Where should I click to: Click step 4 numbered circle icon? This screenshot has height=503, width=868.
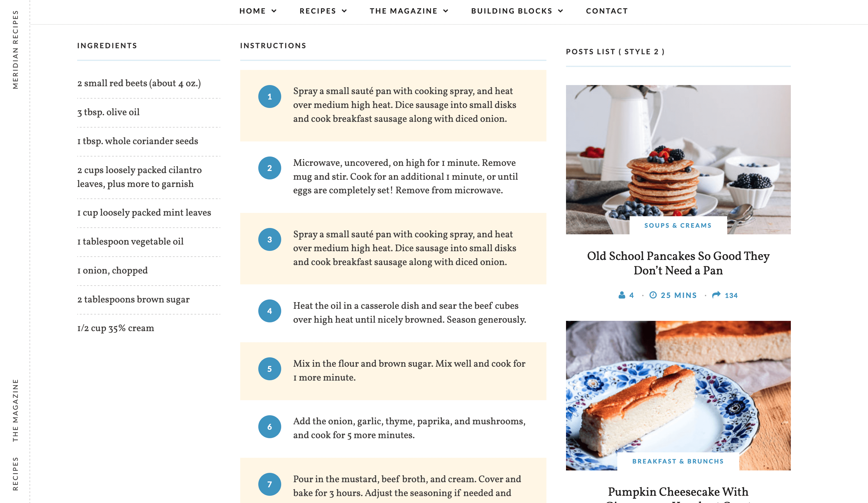(270, 312)
